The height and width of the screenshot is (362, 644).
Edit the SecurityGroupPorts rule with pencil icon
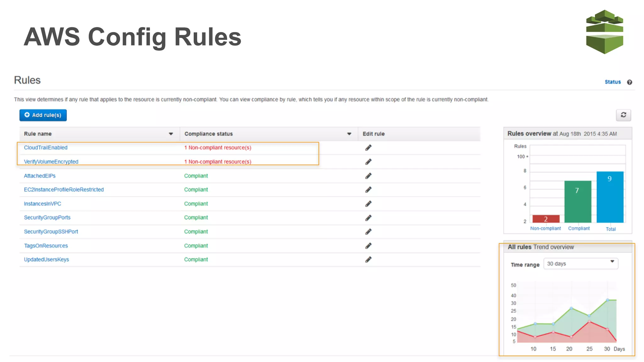368,218
